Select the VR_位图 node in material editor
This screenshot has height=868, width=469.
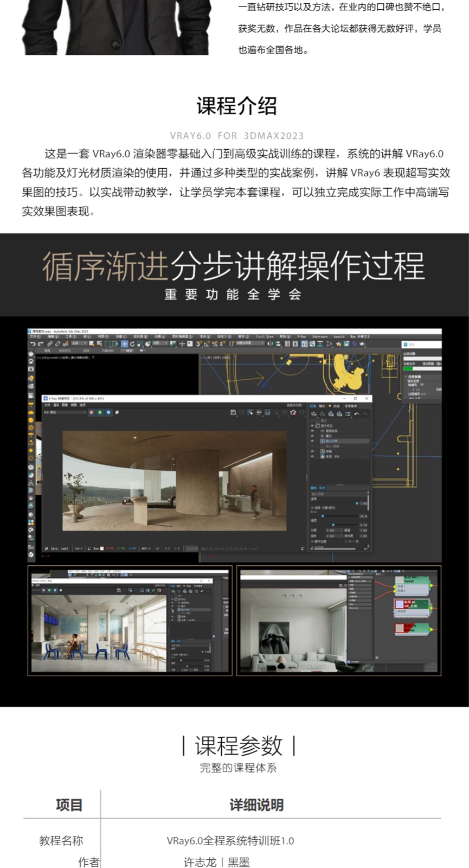point(412,607)
